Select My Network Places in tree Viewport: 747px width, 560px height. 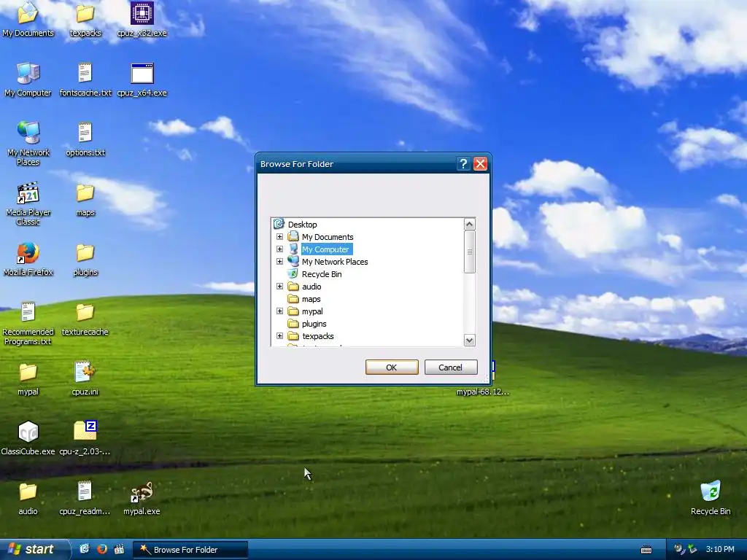click(335, 262)
